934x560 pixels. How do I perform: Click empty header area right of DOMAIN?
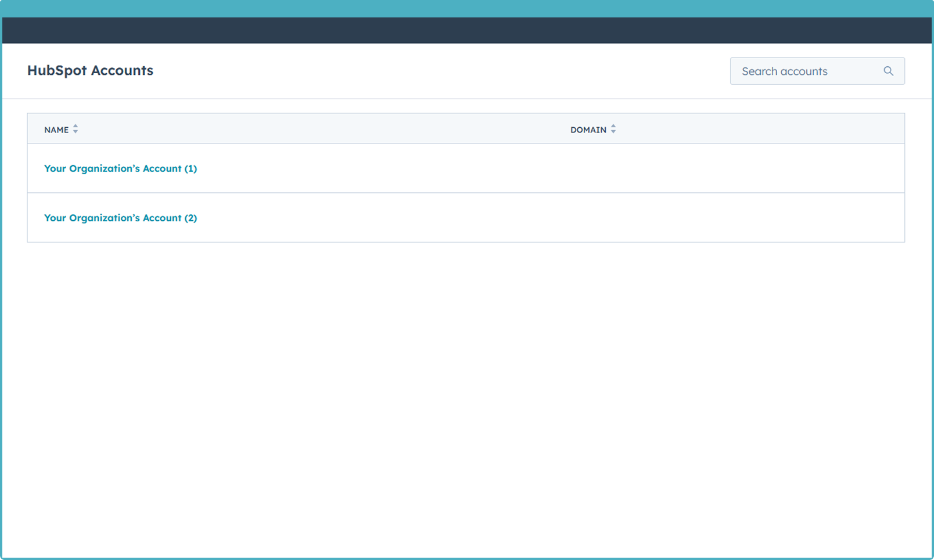pos(755,129)
